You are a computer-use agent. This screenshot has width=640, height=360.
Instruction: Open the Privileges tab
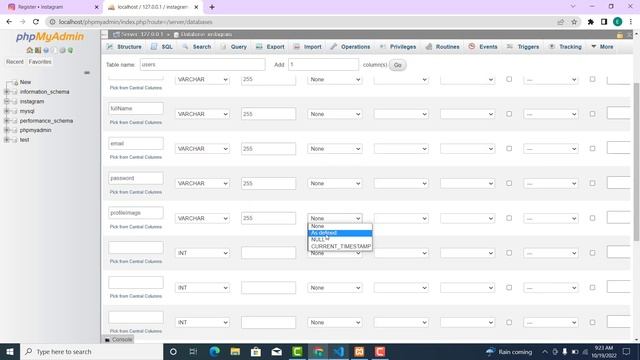(x=398, y=47)
